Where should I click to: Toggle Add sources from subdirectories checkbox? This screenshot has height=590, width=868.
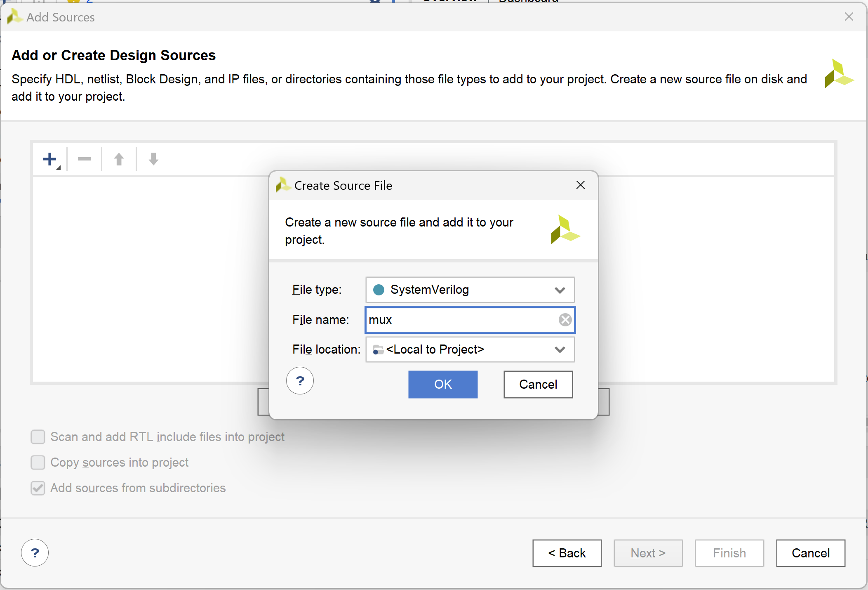[x=38, y=488]
